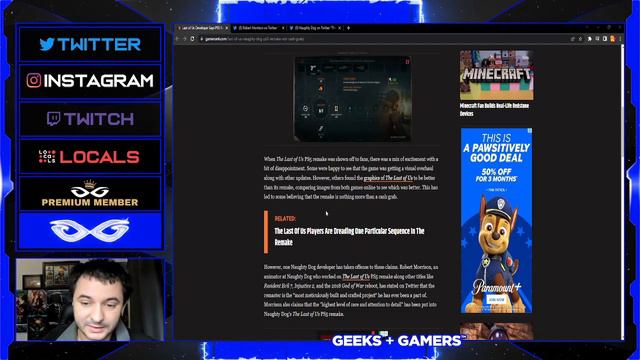This screenshot has height=360, width=640.
Task: Click the Minecraft article thumbnail
Action: pyautogui.click(x=496, y=75)
